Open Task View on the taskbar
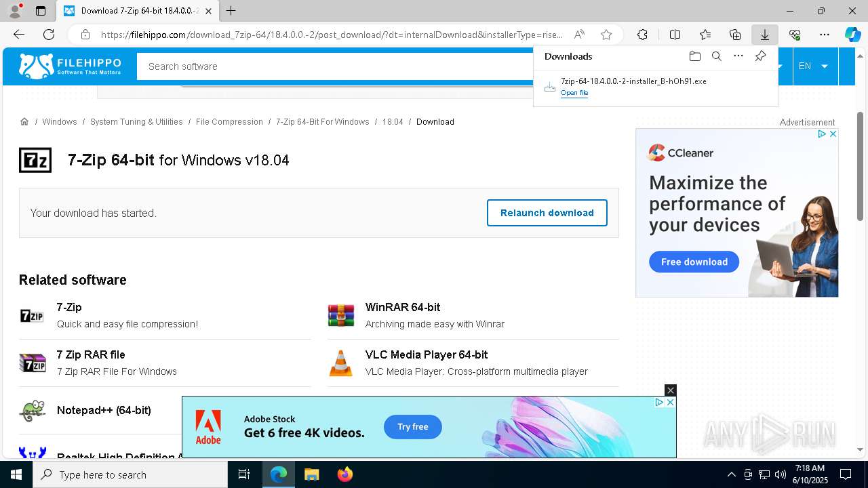Screen dimensions: 868x488 244,474
